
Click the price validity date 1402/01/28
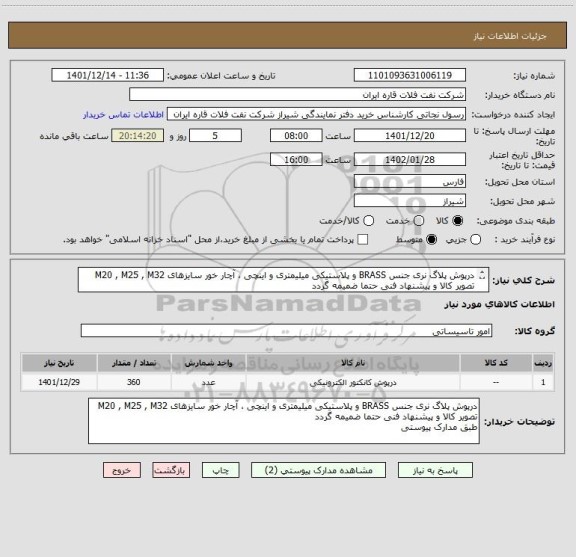410,159
